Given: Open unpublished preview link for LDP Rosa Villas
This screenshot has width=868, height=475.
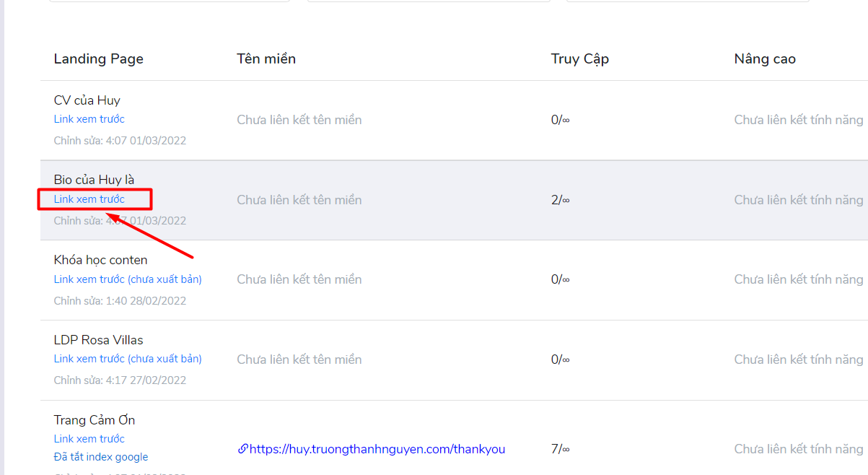Looking at the screenshot, I should (x=128, y=359).
